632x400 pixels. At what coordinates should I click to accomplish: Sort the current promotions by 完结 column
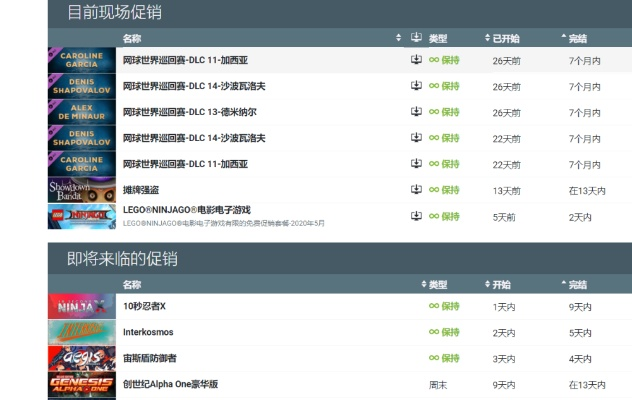(574, 38)
